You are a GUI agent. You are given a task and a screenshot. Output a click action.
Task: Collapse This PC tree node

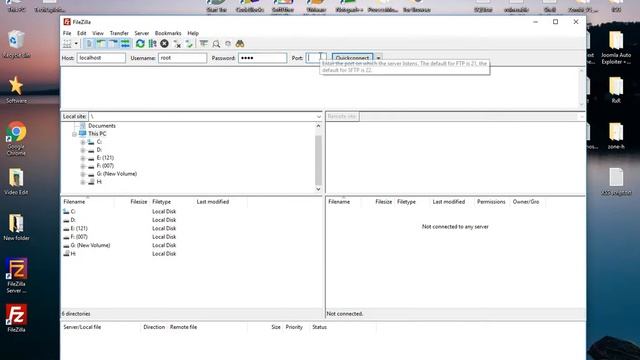tap(74, 134)
